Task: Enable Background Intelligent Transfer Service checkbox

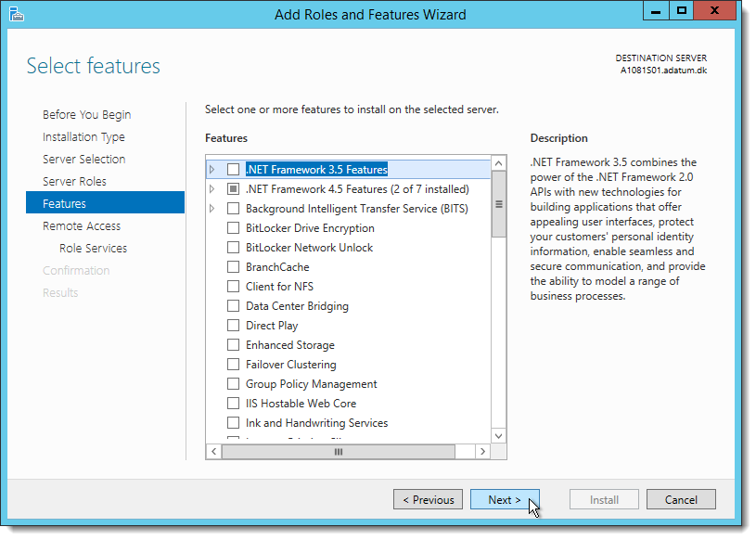Action: [234, 209]
